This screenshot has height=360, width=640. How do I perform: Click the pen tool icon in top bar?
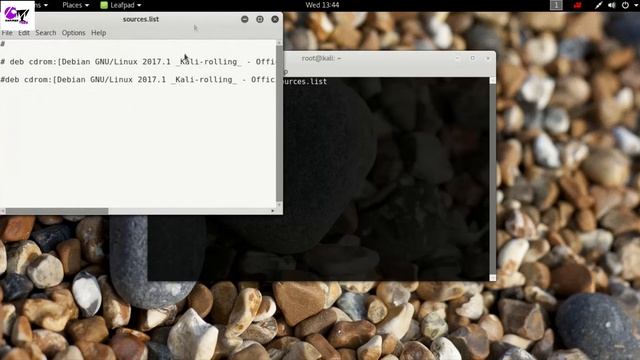point(598,5)
